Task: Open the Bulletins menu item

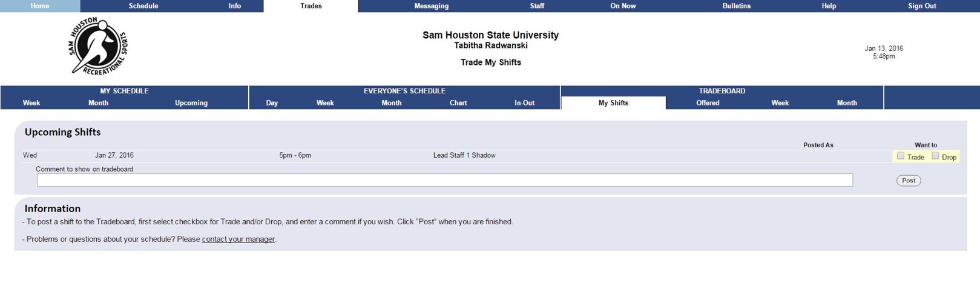Action: [737, 6]
